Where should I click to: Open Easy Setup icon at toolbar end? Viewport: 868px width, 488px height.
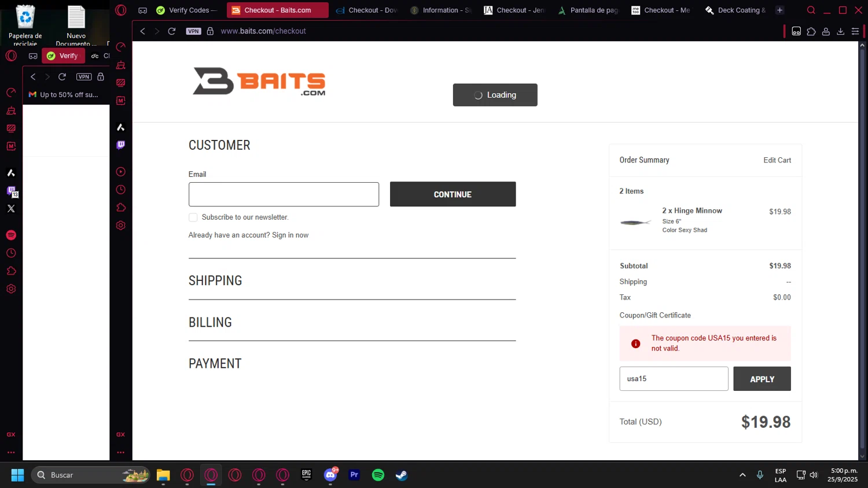pos(855,31)
